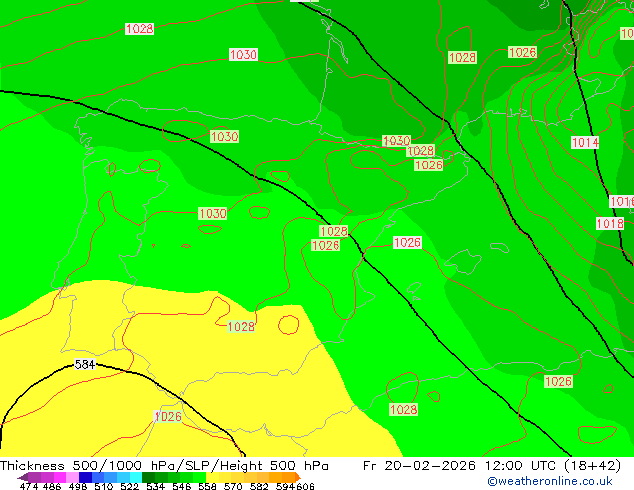Click the legend value 570
Viewport: 634px width, 490px height.
click(233, 486)
